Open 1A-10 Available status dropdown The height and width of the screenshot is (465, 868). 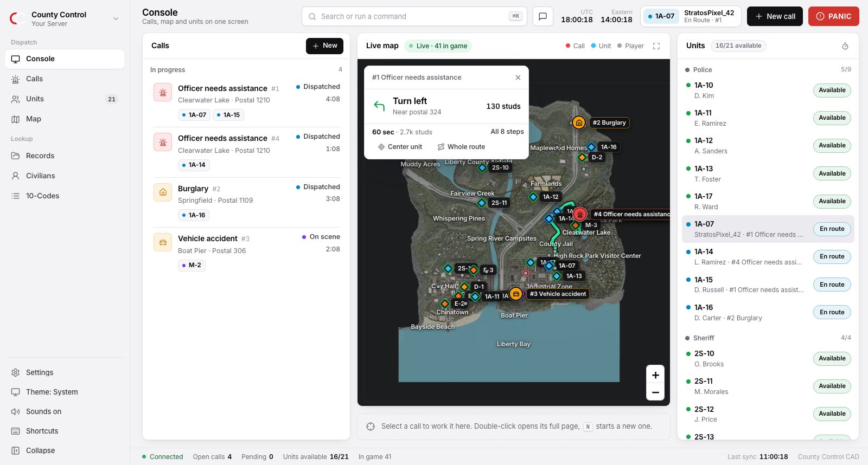(832, 90)
